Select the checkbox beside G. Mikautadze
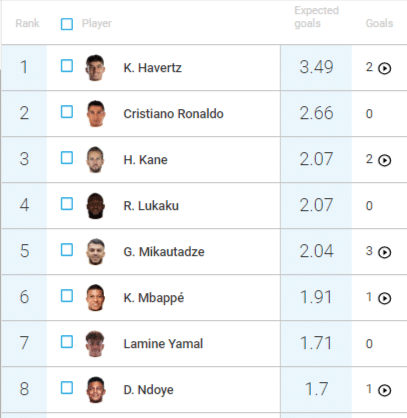 coord(67,250)
